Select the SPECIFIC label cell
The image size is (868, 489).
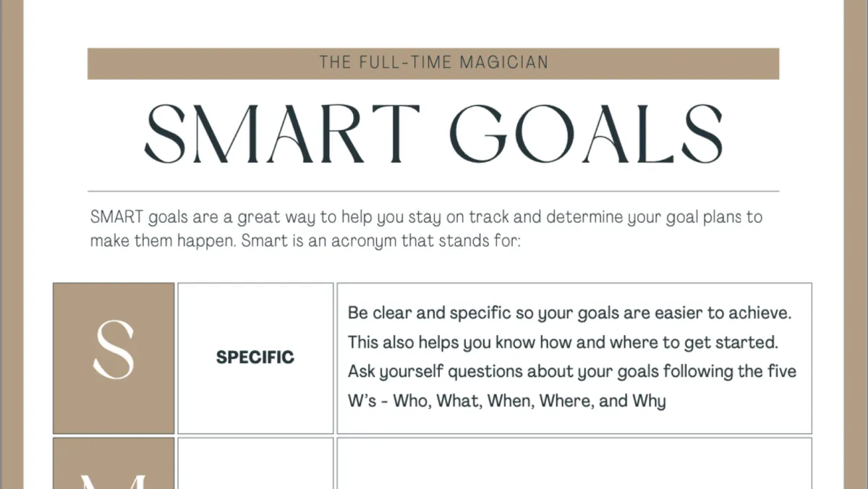click(x=255, y=358)
